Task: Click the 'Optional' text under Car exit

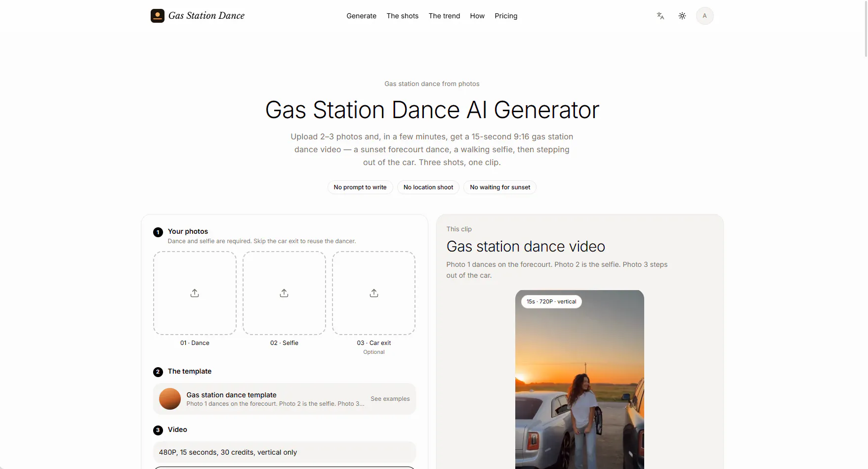Action: [374, 352]
